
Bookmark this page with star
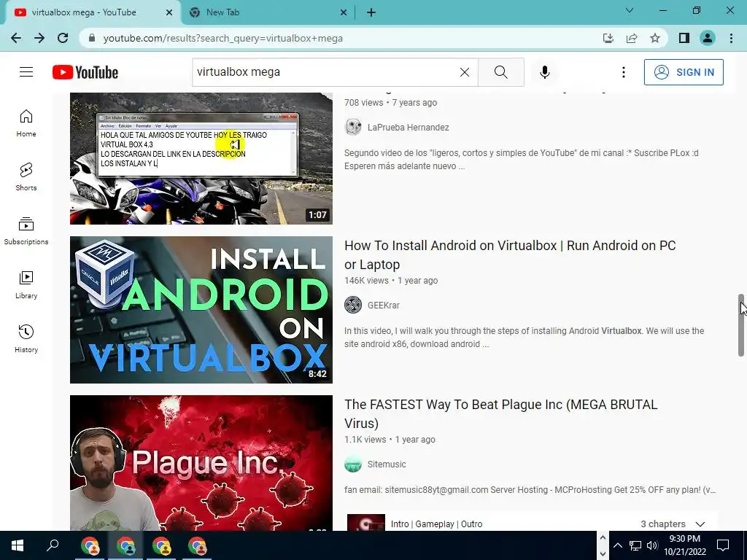coord(655,38)
